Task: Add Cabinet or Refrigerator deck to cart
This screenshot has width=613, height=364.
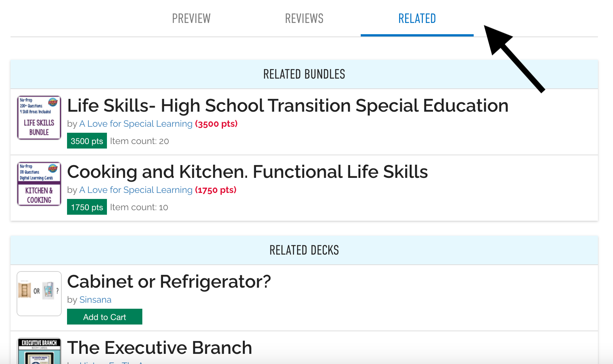Action: pos(105,317)
